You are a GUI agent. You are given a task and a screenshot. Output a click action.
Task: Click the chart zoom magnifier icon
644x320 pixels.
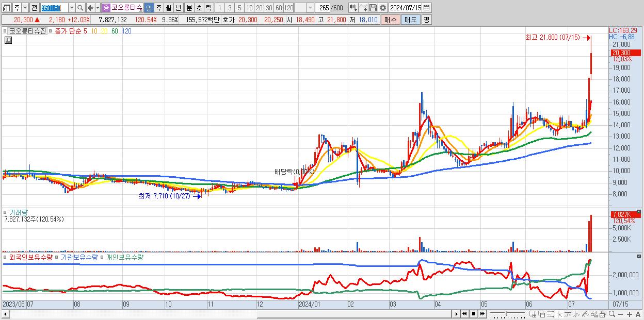(x=612, y=314)
